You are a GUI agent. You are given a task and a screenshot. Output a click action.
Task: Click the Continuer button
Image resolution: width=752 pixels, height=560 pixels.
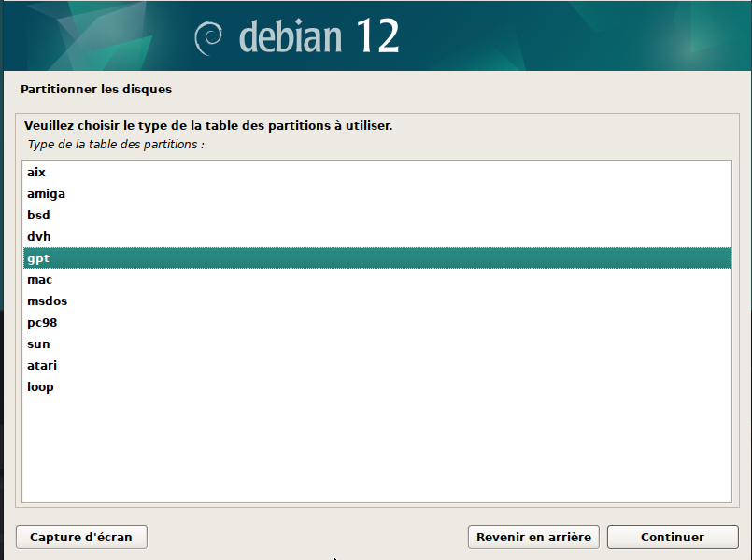point(673,537)
